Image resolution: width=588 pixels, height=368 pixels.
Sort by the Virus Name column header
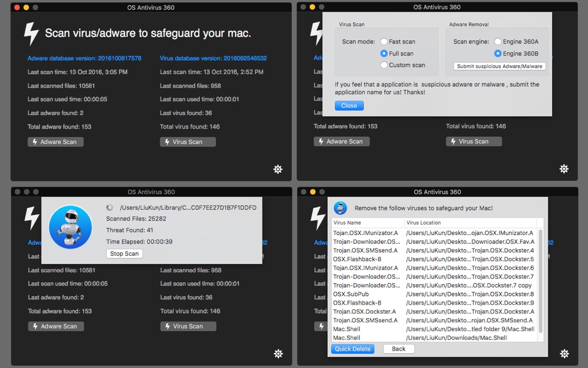pyautogui.click(x=367, y=222)
